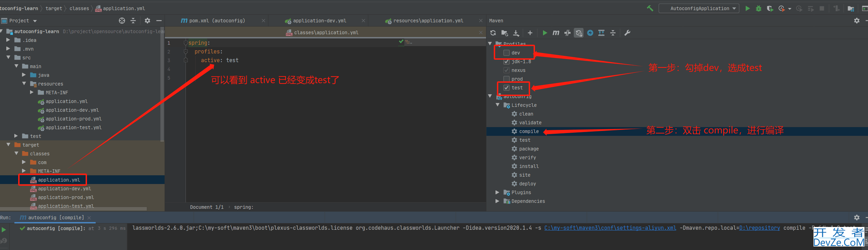Open Maven Settings wrench icon
Viewport: 868px width, 250px height.
coord(628,33)
